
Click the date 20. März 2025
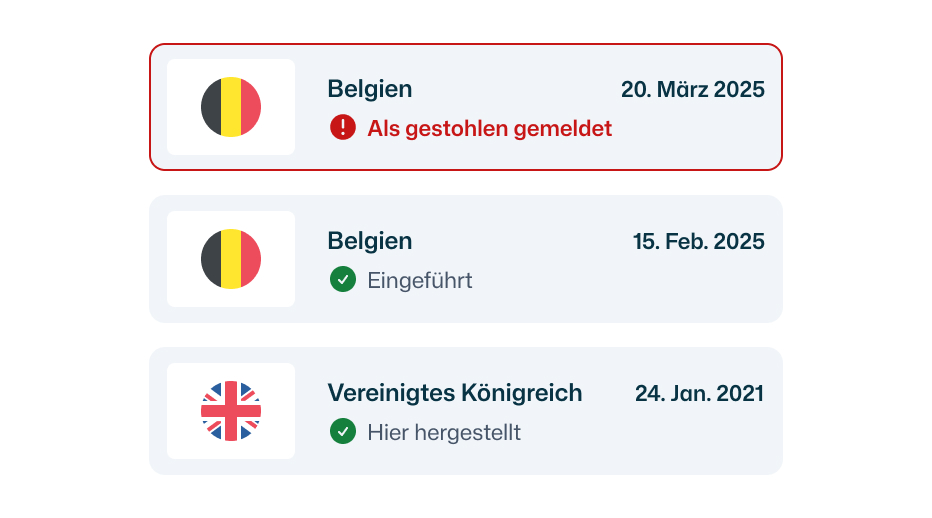[692, 89]
